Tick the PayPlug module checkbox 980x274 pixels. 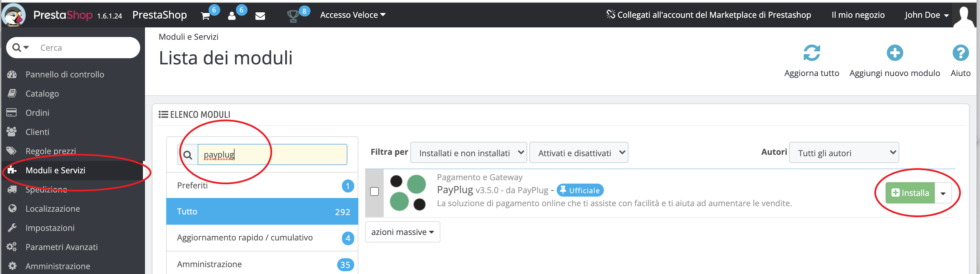click(374, 191)
